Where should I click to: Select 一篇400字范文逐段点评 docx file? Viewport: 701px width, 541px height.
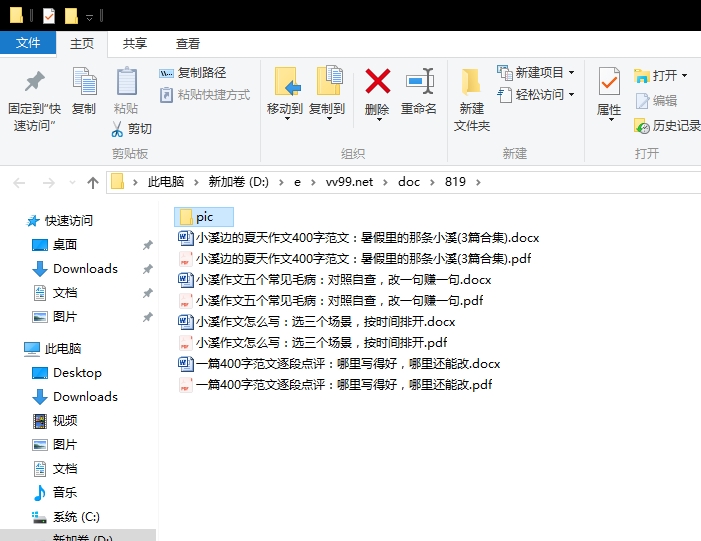339,363
